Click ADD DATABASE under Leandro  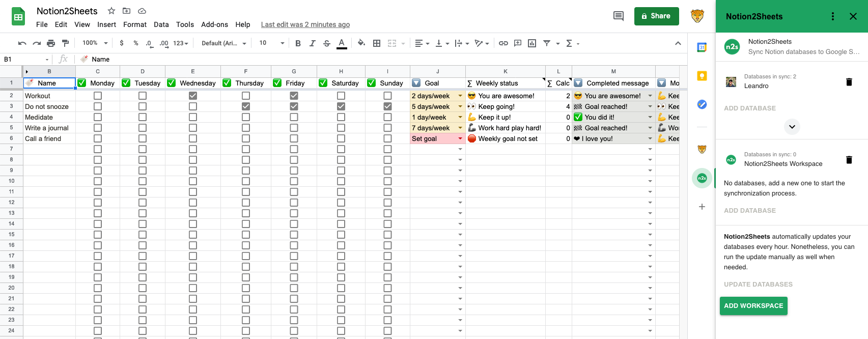(750, 108)
